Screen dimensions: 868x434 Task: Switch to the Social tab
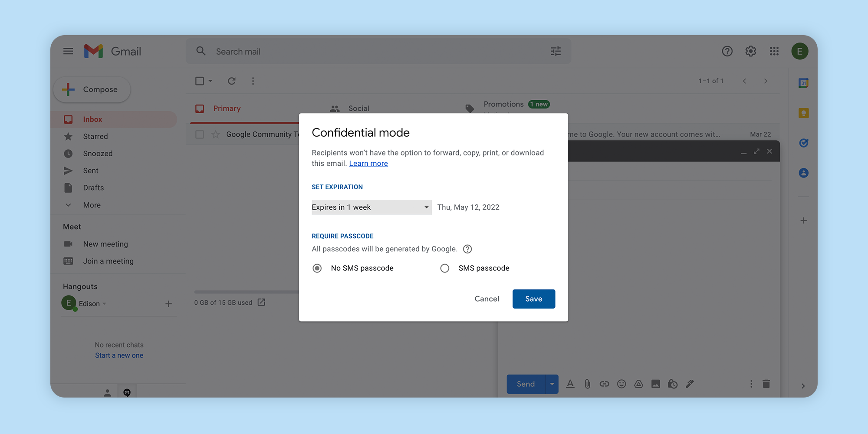(358, 108)
